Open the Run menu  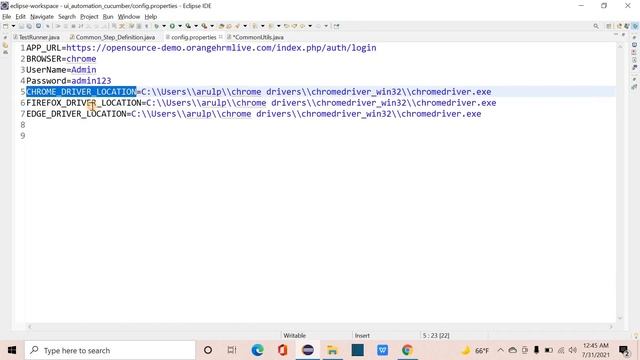click(x=108, y=17)
